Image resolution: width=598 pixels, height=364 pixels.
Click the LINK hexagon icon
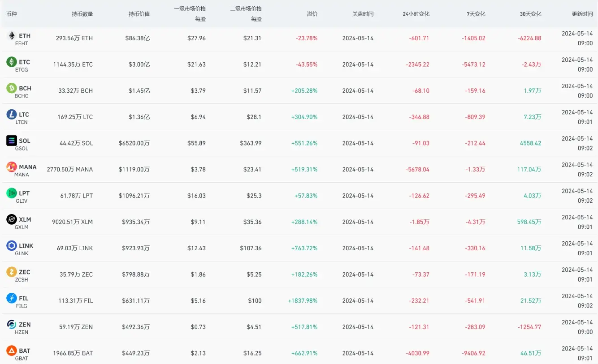(12, 246)
